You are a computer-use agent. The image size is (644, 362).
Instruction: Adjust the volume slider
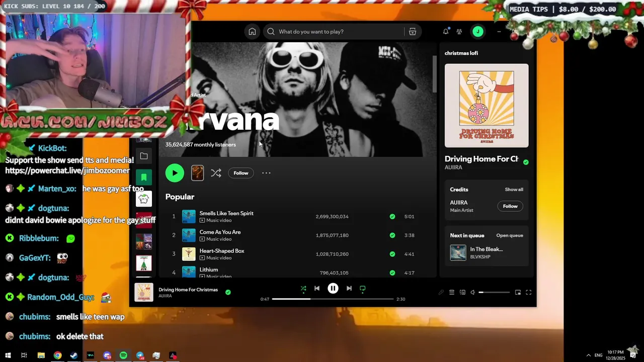494,293
